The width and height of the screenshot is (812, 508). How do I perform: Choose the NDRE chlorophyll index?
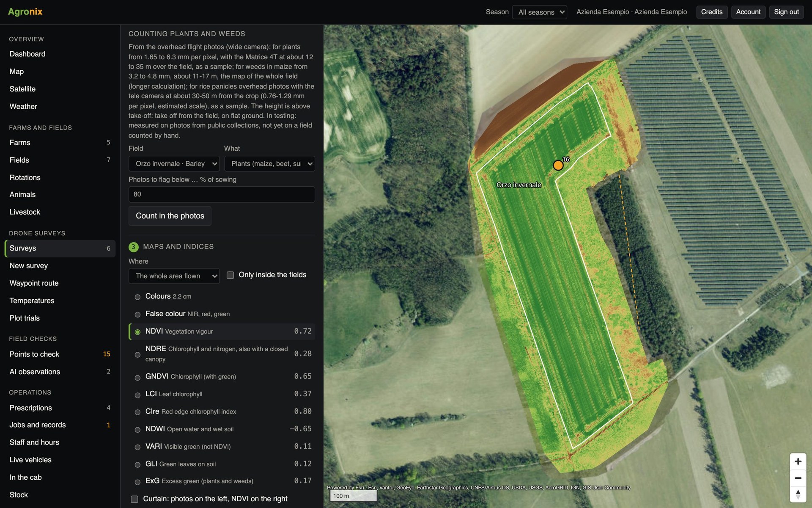(x=222, y=354)
